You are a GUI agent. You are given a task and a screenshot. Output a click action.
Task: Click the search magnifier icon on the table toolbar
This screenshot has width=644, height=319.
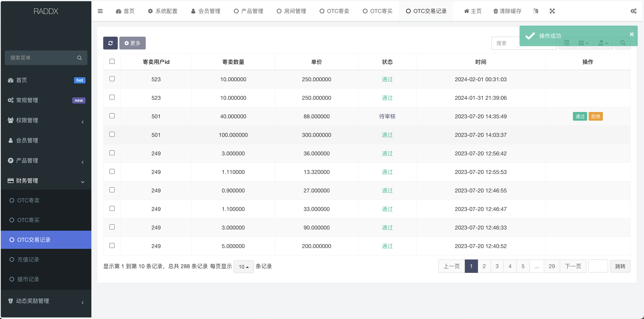point(623,43)
